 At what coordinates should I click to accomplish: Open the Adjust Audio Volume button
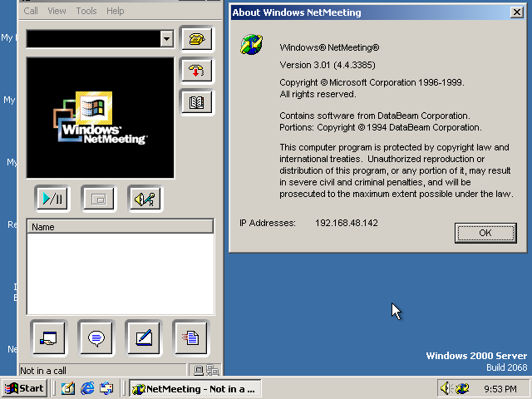[x=145, y=199]
